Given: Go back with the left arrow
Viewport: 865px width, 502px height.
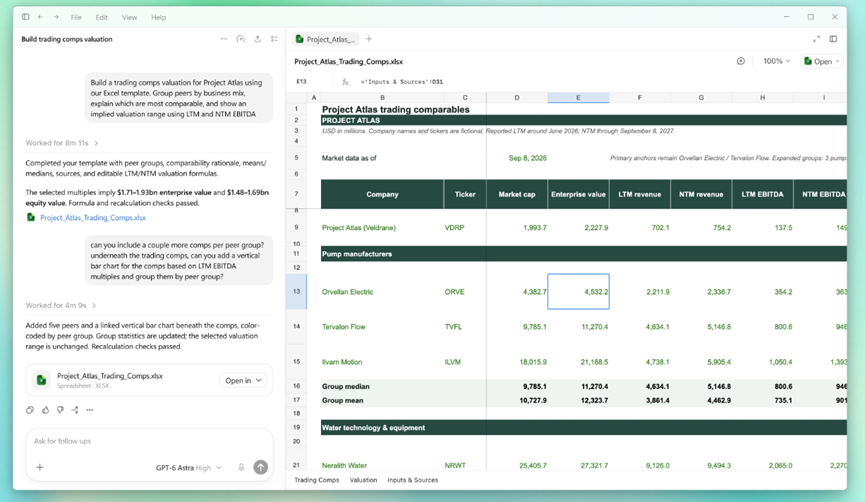Looking at the screenshot, I should point(40,17).
